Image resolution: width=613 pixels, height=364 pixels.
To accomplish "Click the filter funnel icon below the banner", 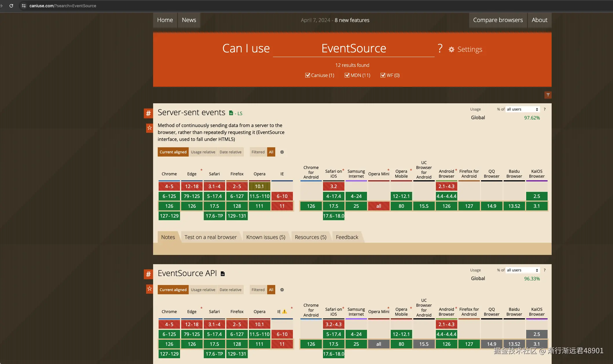I will point(548,95).
